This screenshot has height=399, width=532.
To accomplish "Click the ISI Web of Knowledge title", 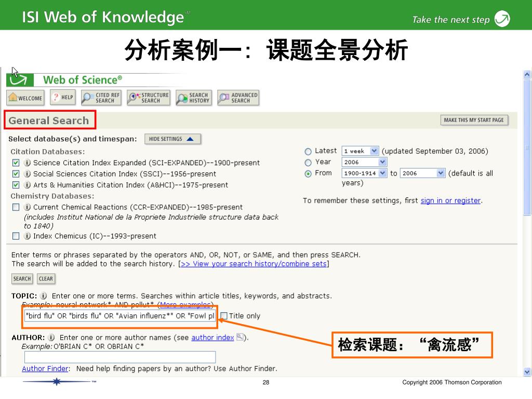I will pyautogui.click(x=103, y=17).
